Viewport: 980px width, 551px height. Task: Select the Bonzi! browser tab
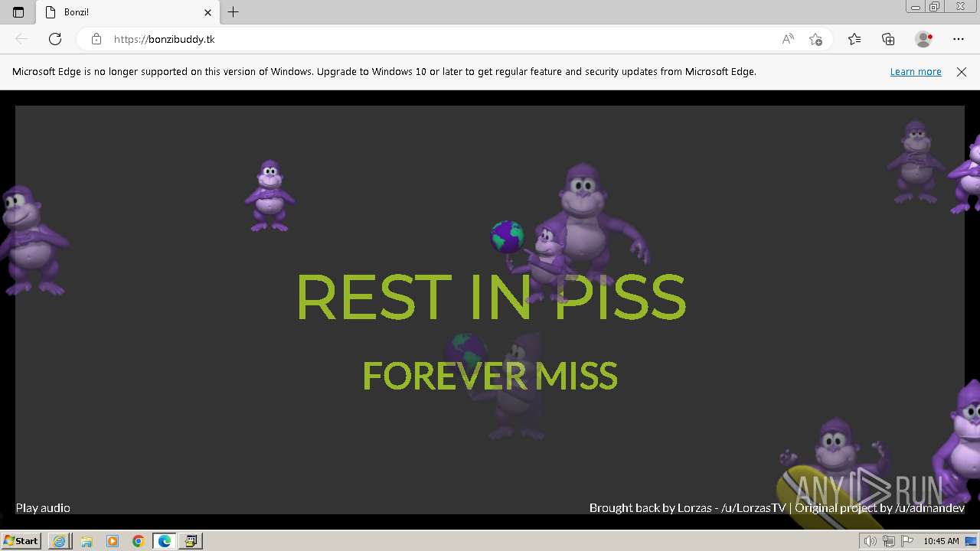click(128, 12)
